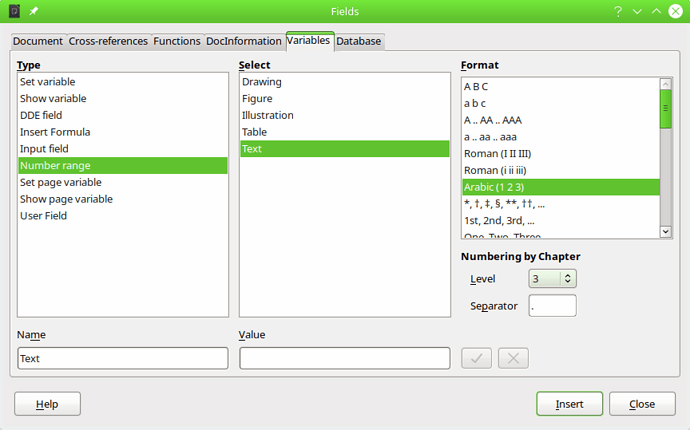Select the Variables tab

pyautogui.click(x=308, y=40)
